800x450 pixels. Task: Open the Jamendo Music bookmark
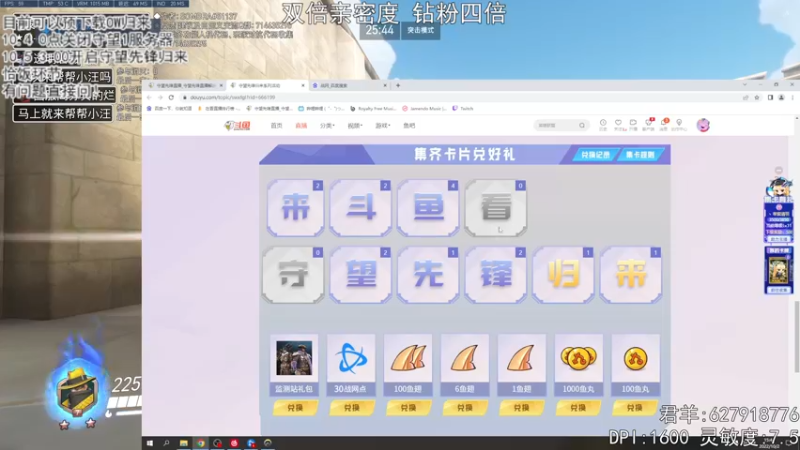pos(424,109)
